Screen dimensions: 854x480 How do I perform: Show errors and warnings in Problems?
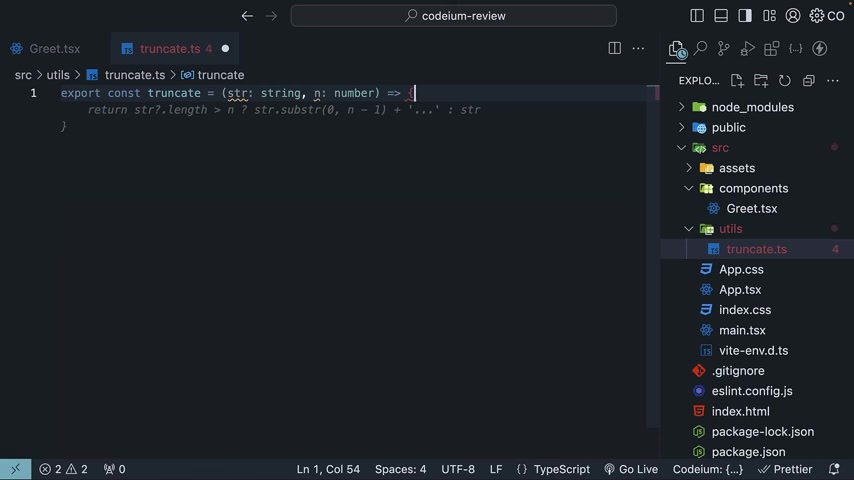pos(63,469)
